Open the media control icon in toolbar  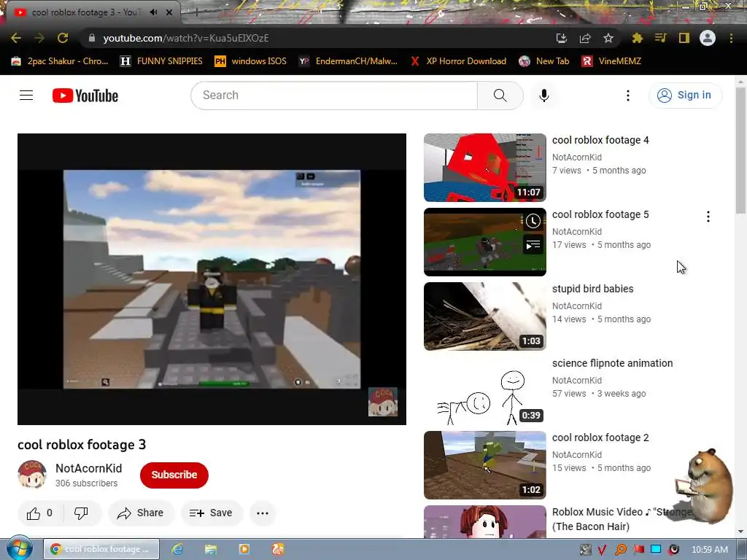click(x=660, y=38)
